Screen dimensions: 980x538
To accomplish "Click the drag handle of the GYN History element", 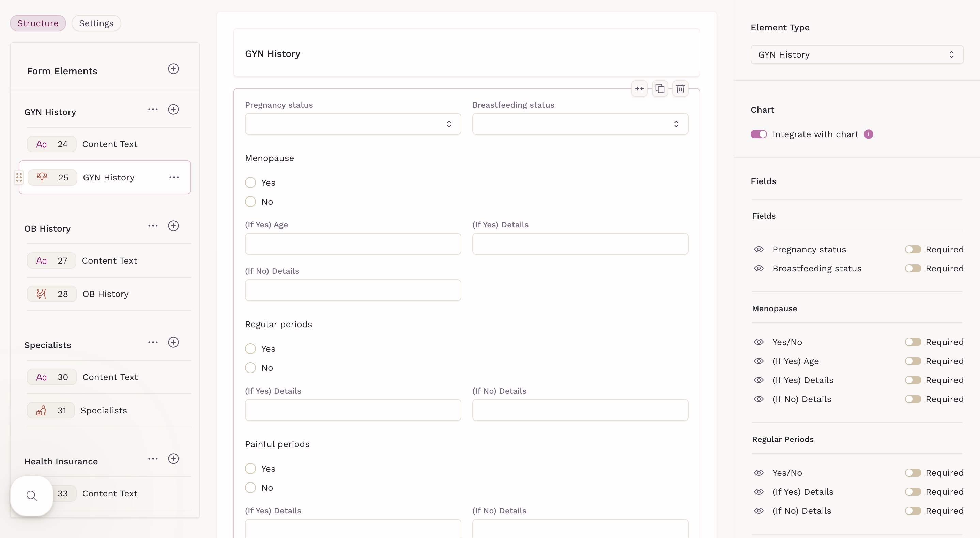I will 19,177.
